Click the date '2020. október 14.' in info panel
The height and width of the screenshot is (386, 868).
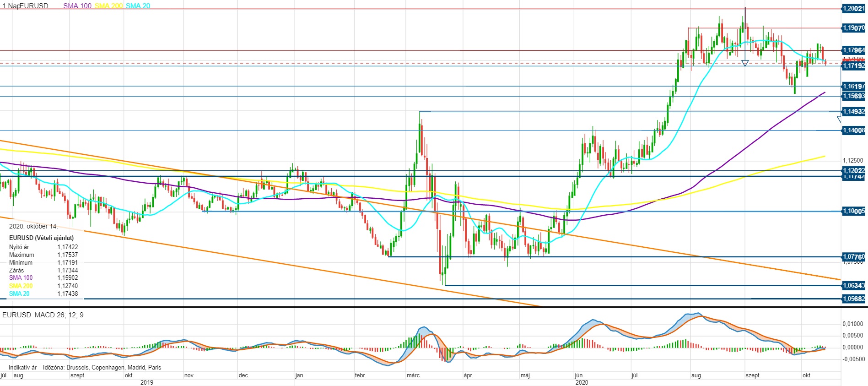33,227
